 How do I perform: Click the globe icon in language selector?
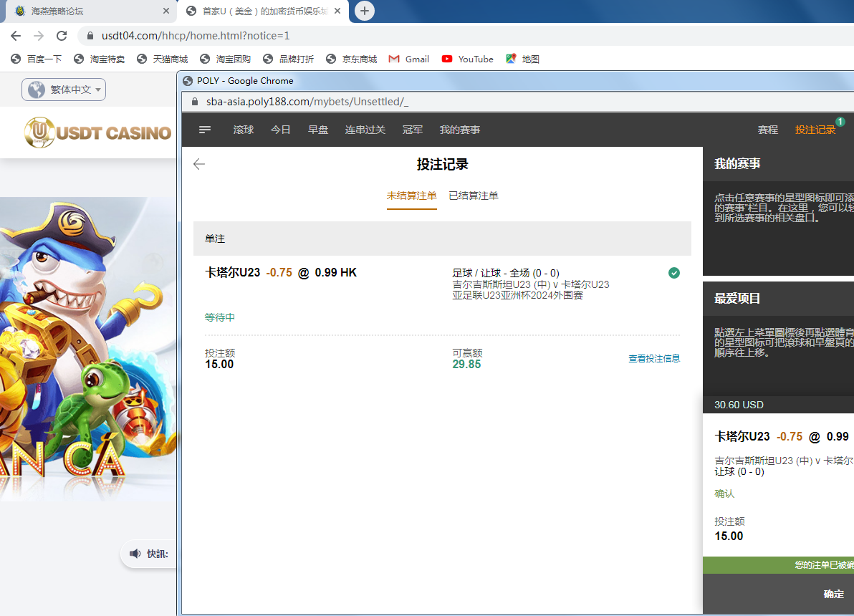click(x=37, y=90)
